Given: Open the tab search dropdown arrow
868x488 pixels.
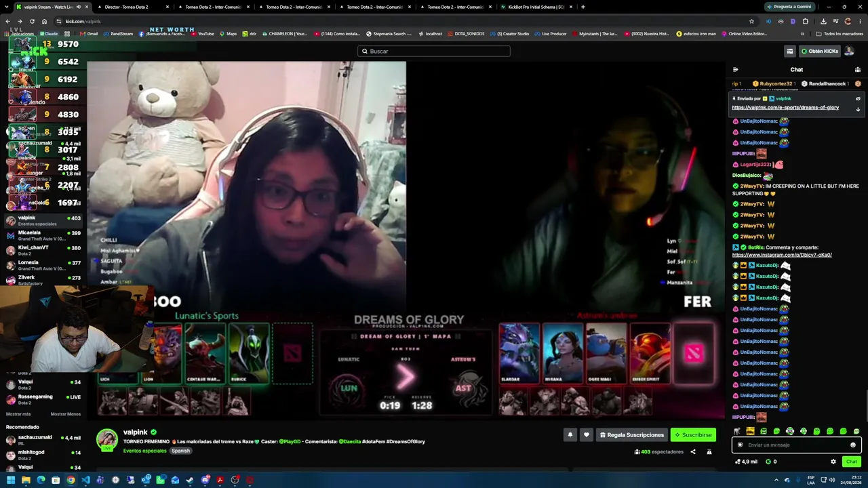Looking at the screenshot, I should 7,7.
